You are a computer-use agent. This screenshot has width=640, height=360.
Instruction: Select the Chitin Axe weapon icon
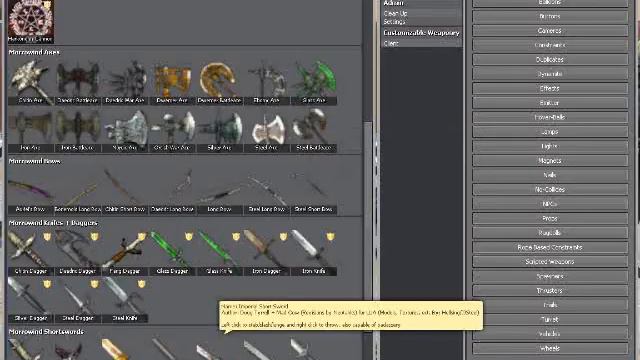[x=31, y=82]
